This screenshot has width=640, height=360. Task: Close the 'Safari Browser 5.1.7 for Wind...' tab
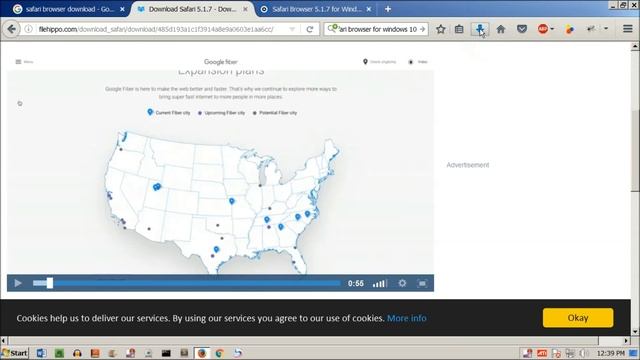[x=369, y=9]
